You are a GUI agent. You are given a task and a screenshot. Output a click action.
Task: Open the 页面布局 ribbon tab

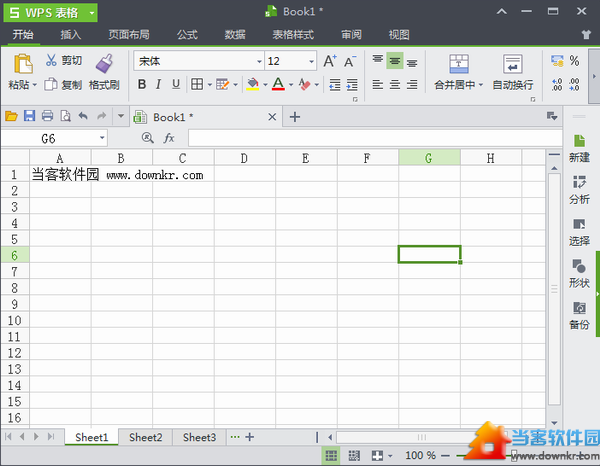tap(129, 35)
